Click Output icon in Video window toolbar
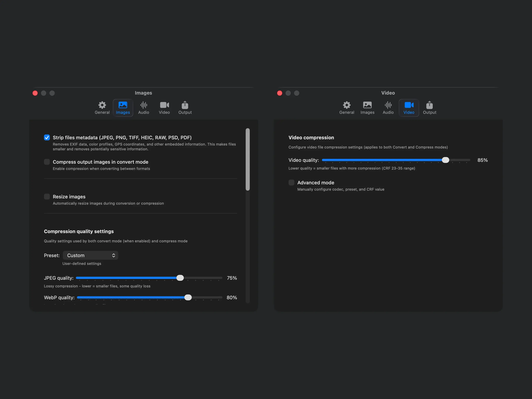The image size is (532, 399). point(429,105)
